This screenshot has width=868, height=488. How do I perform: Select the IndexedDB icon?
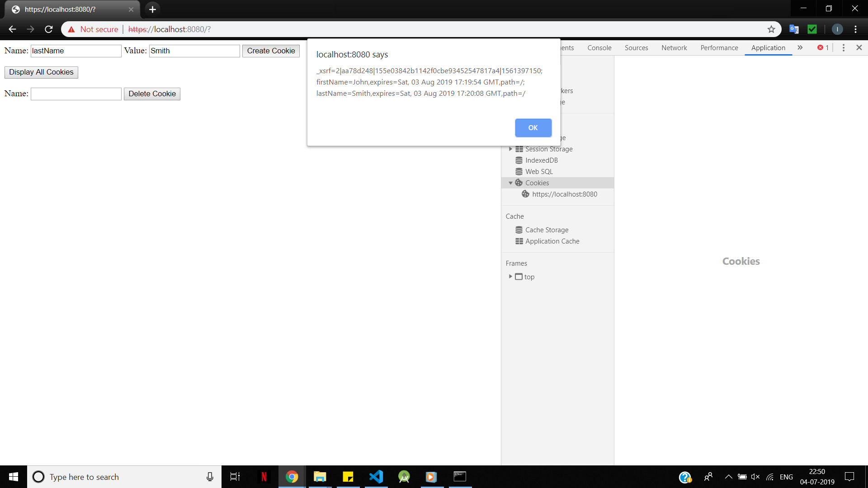[x=519, y=160]
